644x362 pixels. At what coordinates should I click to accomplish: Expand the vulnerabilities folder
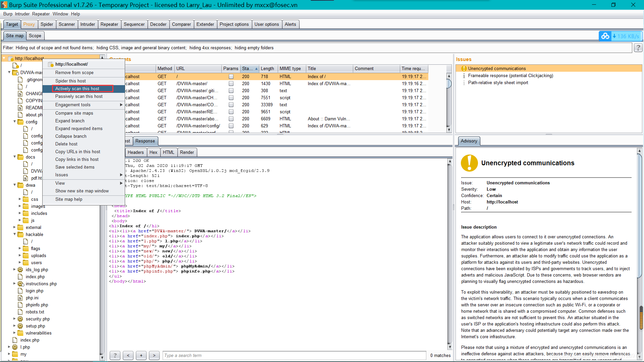coord(14,333)
